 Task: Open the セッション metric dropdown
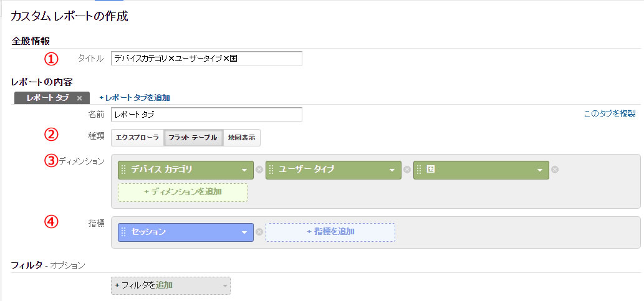[x=244, y=232]
